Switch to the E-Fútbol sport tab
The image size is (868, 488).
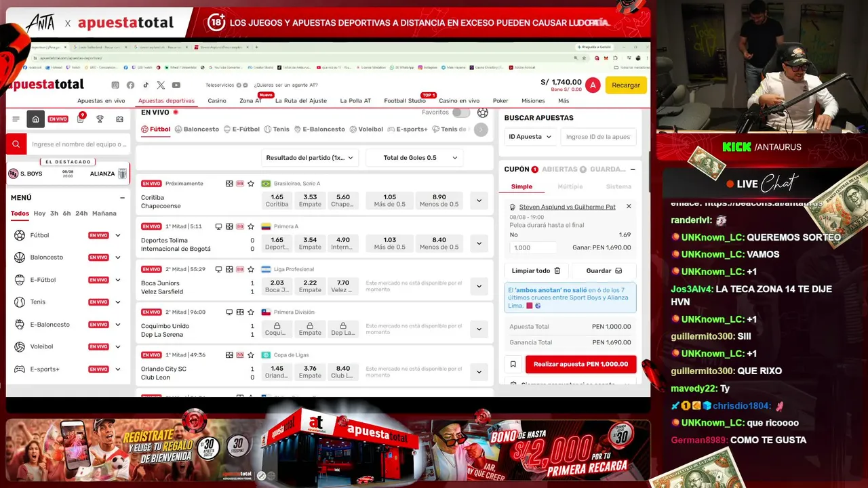(241, 129)
